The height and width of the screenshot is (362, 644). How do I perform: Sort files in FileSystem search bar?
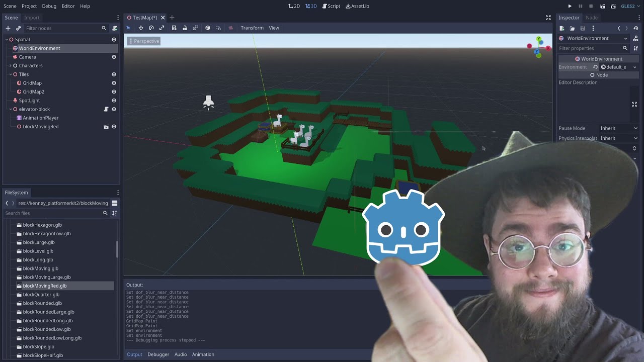(115, 213)
